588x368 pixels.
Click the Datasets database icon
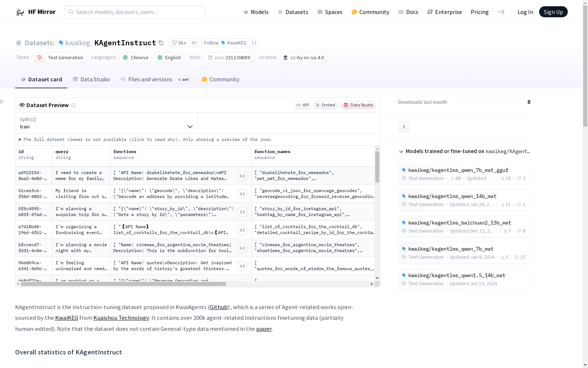pos(19,43)
